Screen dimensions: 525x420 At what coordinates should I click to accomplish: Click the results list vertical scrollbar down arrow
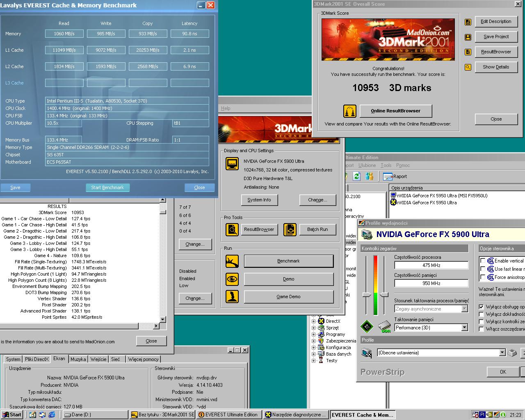coord(163,320)
